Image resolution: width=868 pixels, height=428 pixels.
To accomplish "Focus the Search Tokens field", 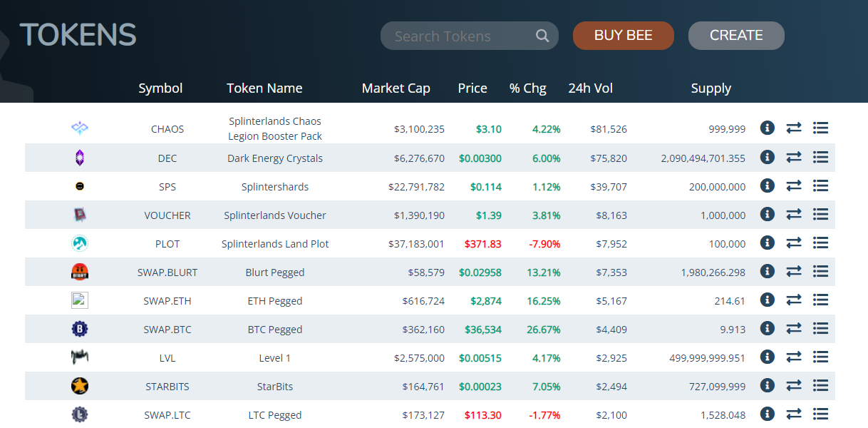I will click(470, 36).
